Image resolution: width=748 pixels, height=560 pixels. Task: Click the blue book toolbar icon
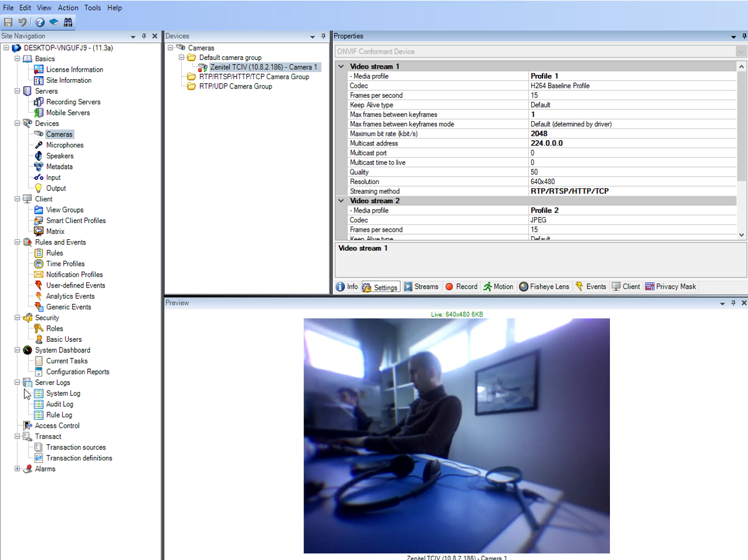[54, 22]
